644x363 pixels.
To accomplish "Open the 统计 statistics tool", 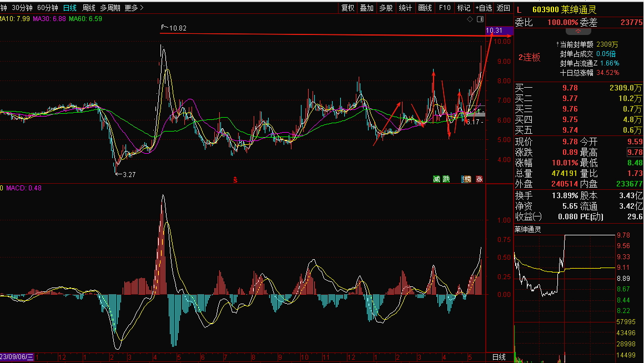I will (405, 8).
